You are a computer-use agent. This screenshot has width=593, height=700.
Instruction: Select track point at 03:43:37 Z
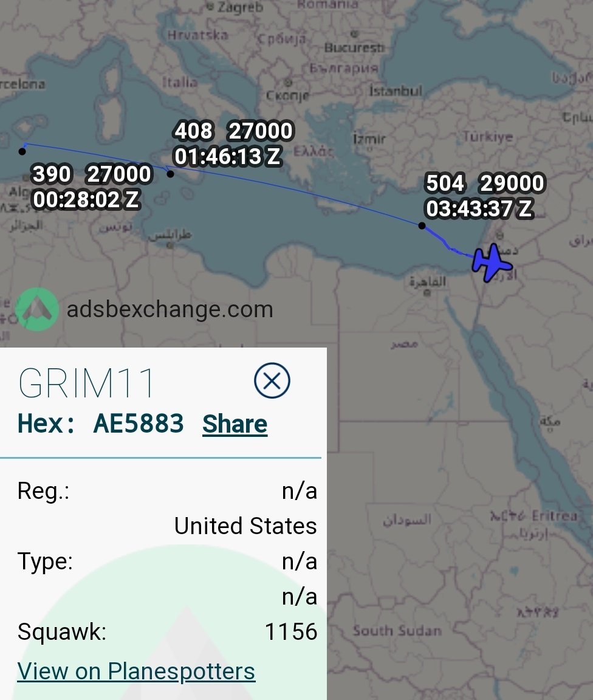(422, 225)
